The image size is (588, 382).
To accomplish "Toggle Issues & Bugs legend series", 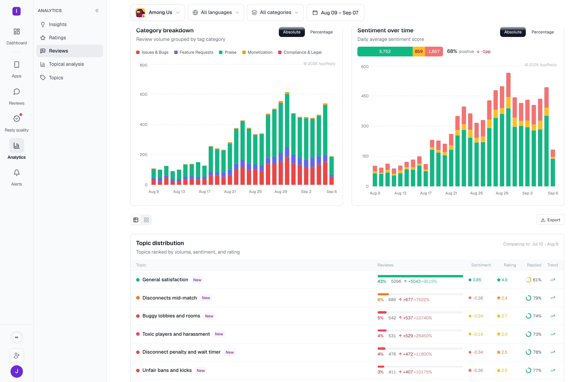I will [152, 52].
